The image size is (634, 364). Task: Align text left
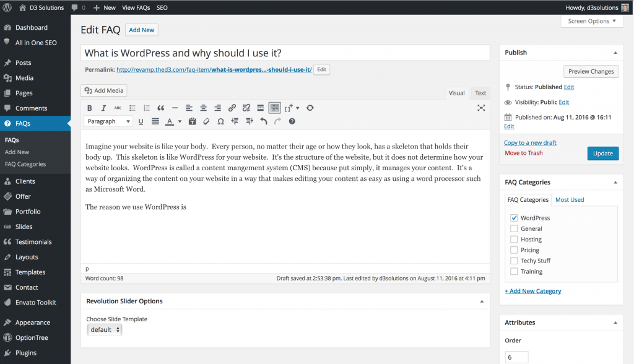pos(189,108)
